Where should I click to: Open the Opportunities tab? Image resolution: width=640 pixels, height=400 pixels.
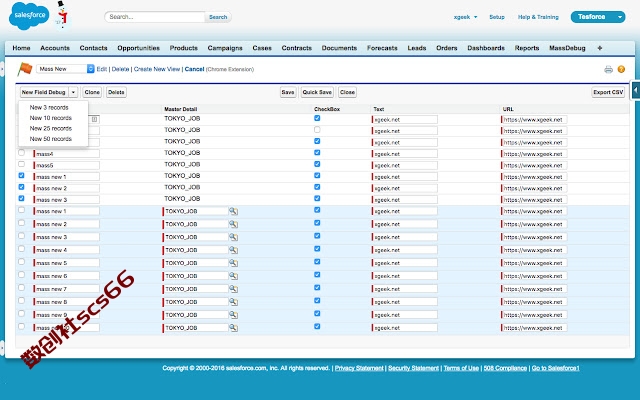point(138,48)
